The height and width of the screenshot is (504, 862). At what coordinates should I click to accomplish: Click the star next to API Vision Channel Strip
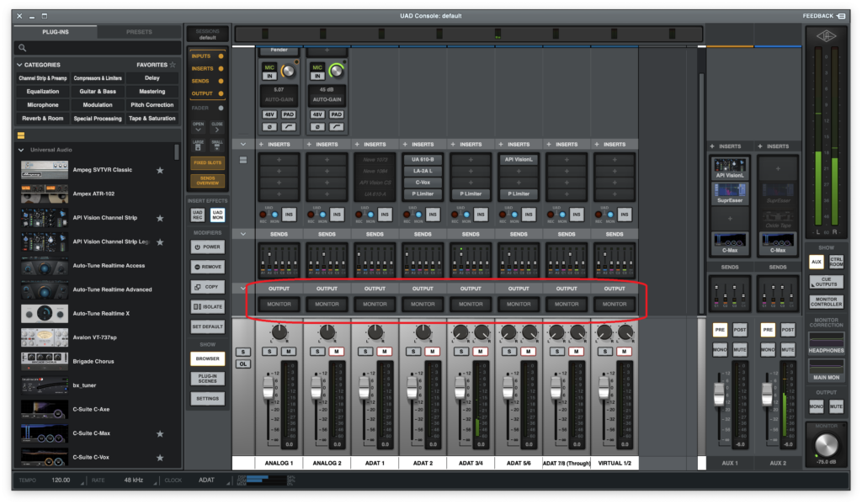160,218
